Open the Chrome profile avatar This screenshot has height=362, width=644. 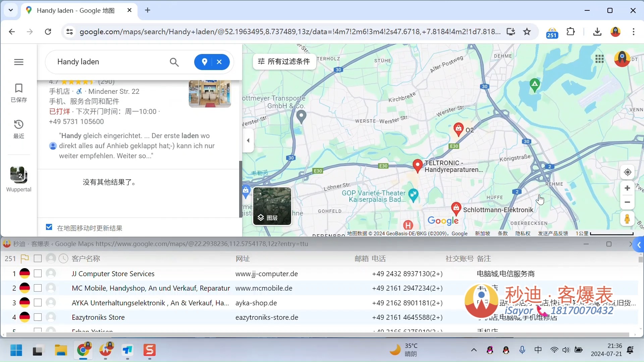(x=615, y=32)
